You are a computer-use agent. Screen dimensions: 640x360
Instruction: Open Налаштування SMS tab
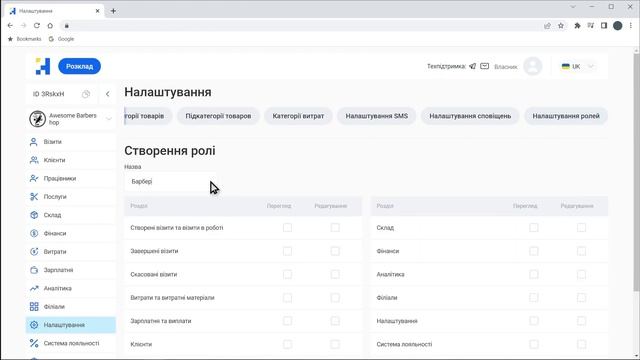377,116
